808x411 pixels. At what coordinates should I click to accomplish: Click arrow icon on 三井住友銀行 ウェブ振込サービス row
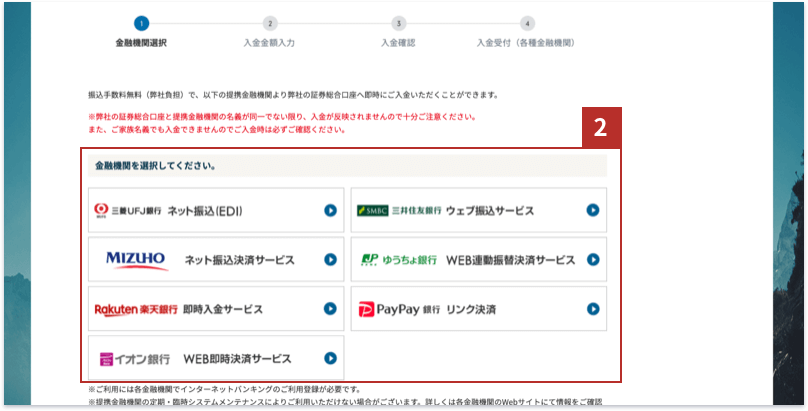click(593, 210)
